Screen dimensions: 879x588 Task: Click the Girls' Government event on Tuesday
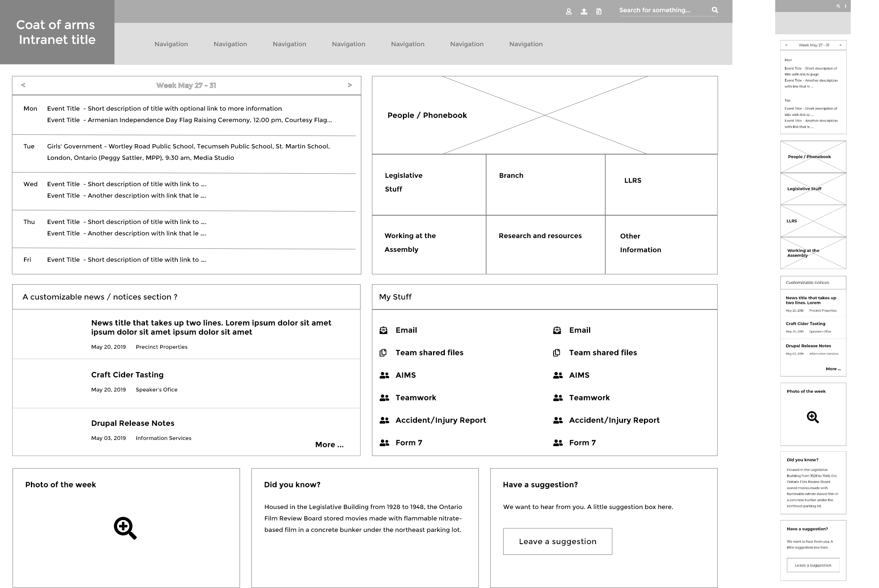click(188, 152)
